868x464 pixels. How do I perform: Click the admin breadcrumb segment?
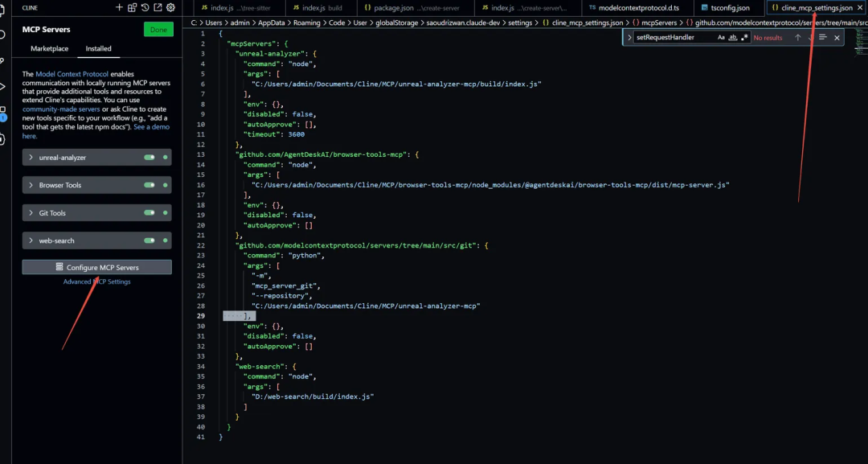tap(240, 23)
